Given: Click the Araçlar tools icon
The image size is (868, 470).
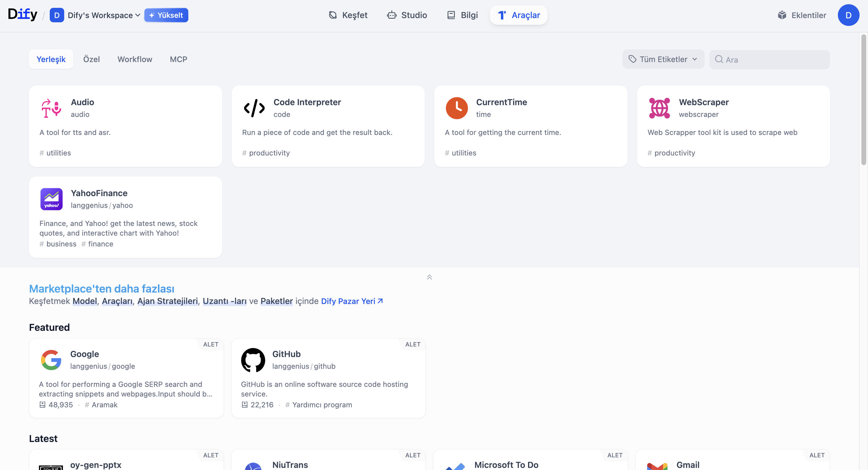Looking at the screenshot, I should pyautogui.click(x=502, y=15).
